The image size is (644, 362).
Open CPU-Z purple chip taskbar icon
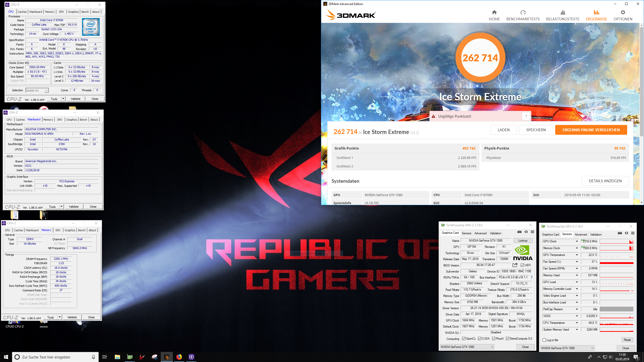click(x=191, y=357)
